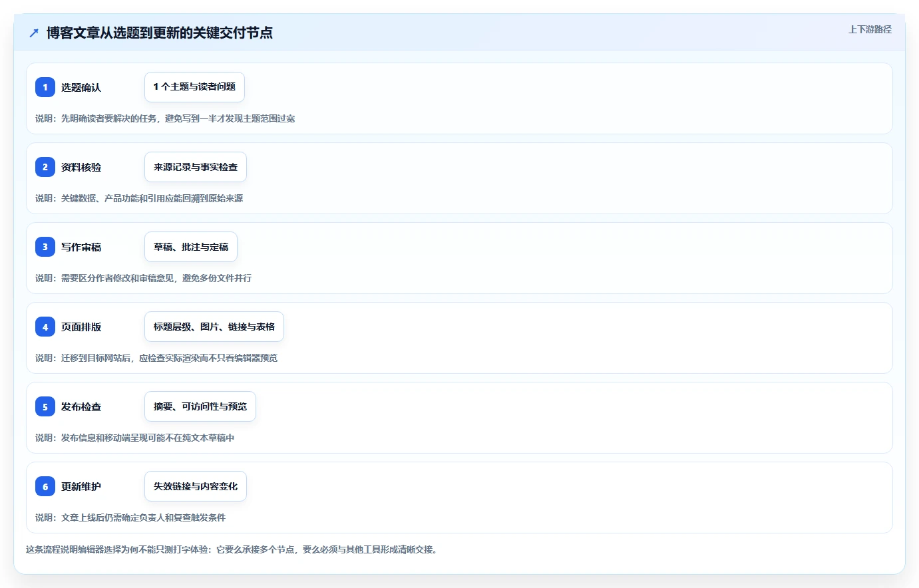Viewport: 919px width, 588px height.
Task: Select step number 1 badge for 选题确认
Action: point(45,87)
